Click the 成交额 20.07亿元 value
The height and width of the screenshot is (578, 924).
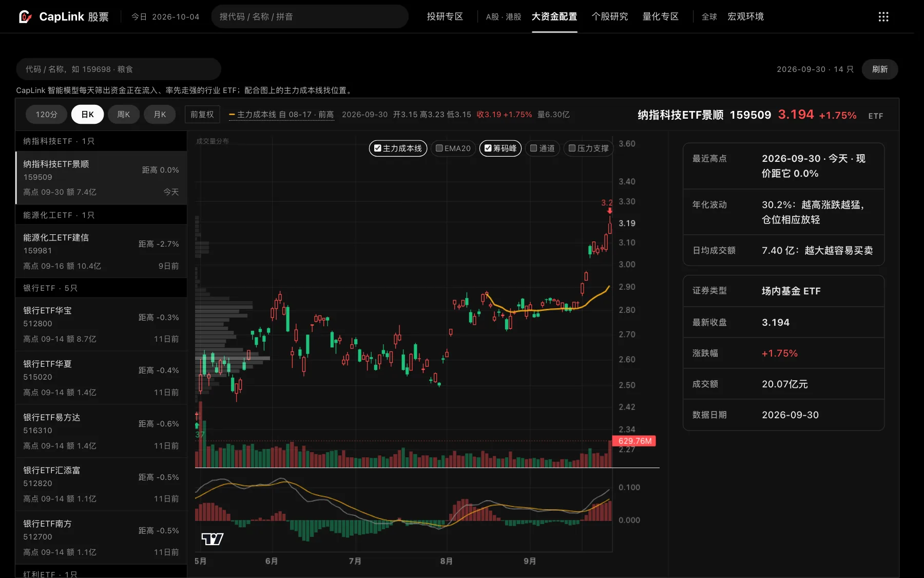point(785,384)
